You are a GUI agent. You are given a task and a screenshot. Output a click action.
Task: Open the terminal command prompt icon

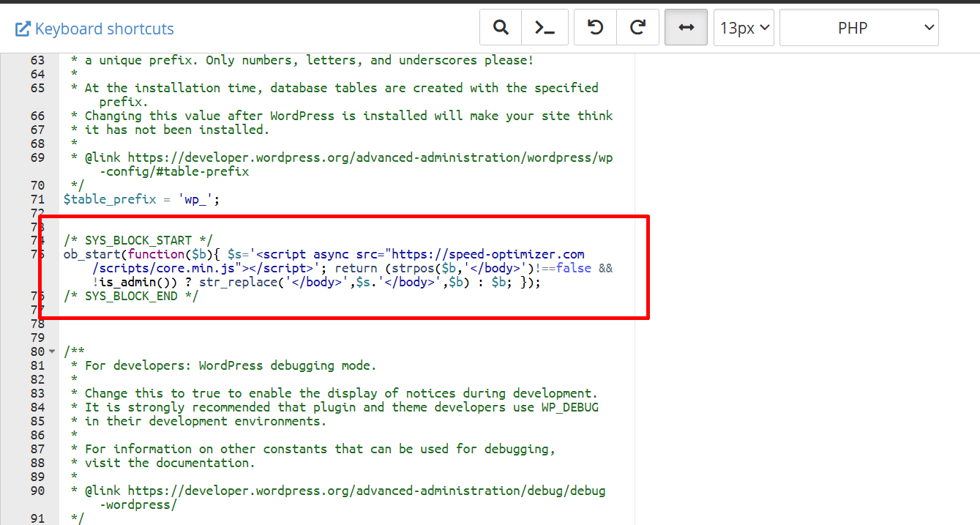[545, 28]
